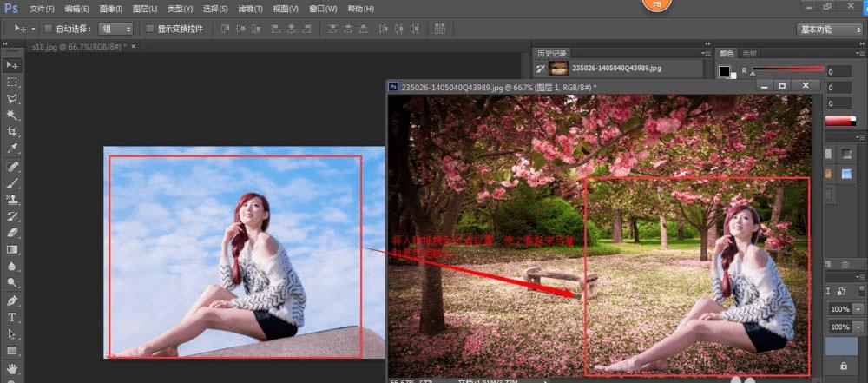Select the Magic Wand tool

pyautogui.click(x=12, y=115)
